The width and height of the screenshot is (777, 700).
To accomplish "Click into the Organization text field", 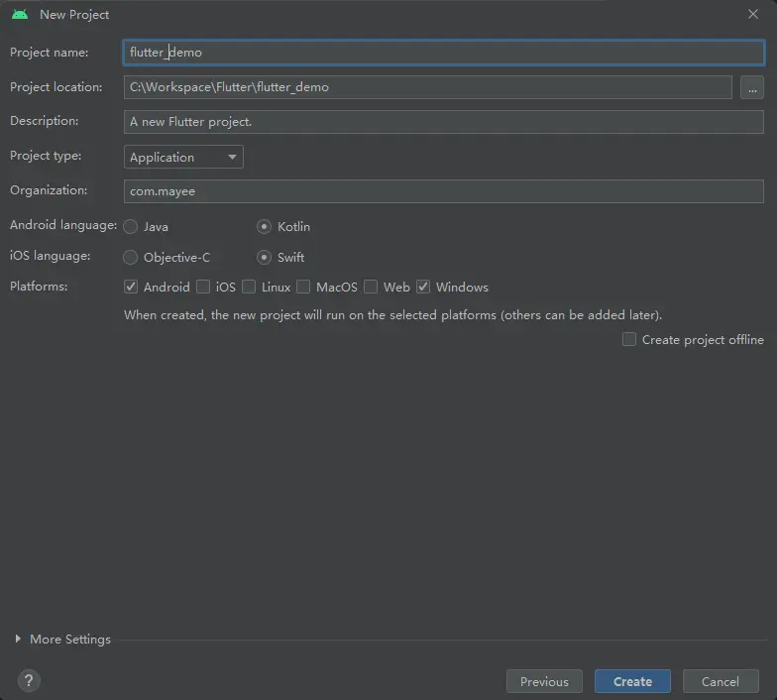I will (443, 191).
